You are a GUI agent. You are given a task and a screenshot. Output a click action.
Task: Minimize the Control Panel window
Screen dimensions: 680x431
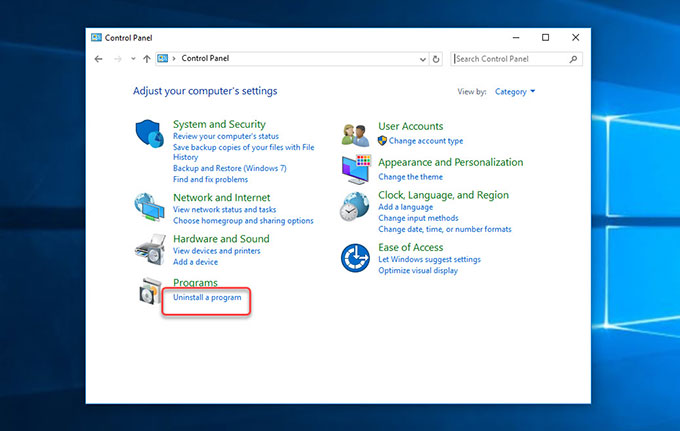(516, 38)
